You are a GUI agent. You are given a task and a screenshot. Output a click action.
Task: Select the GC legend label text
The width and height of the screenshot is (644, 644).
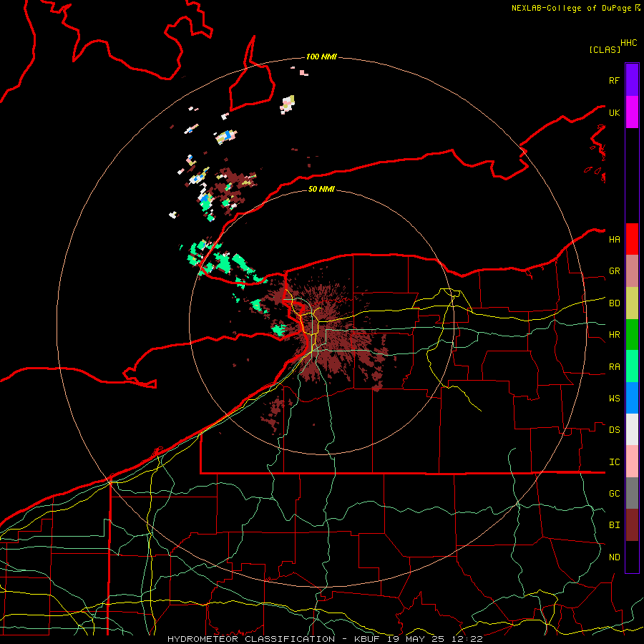[614, 494]
